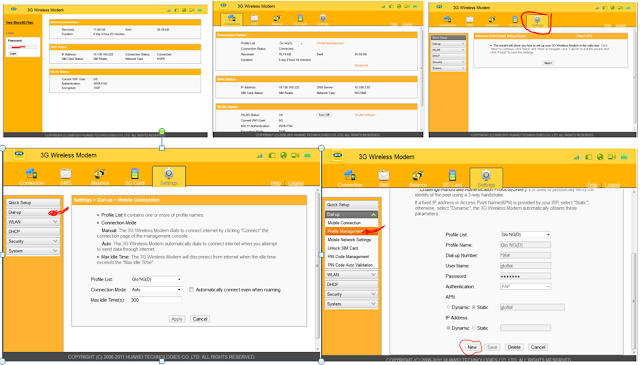Image resolution: width=640 pixels, height=365 pixels.
Task: Click the Apply button under Max Idle Time
Action: [x=177, y=319]
